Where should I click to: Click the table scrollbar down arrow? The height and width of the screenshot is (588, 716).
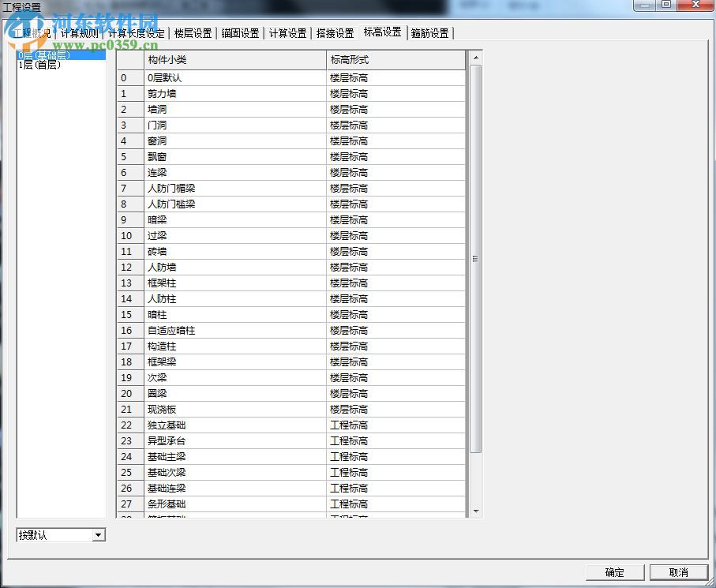476,511
